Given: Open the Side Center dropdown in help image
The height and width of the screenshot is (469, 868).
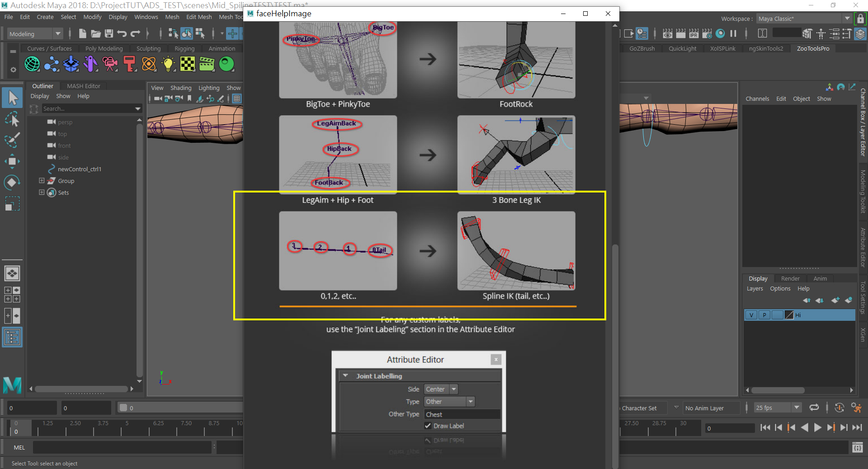Looking at the screenshot, I should [441, 389].
